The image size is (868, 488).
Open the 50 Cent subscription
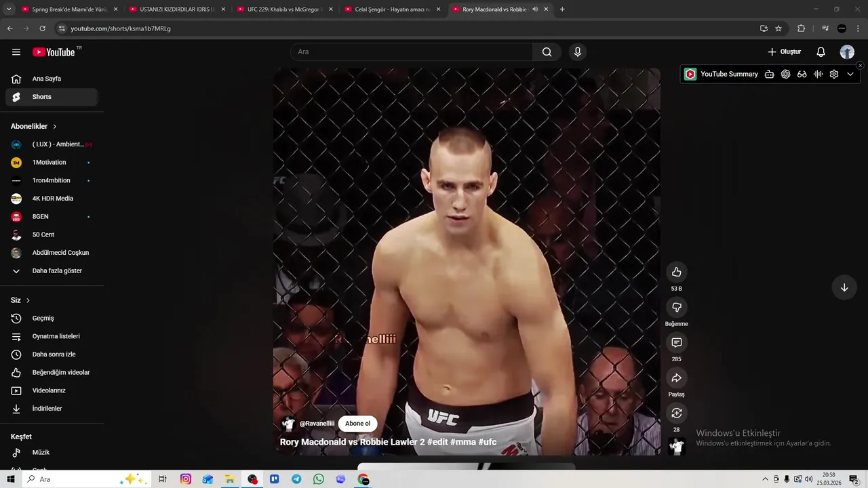[52, 235]
